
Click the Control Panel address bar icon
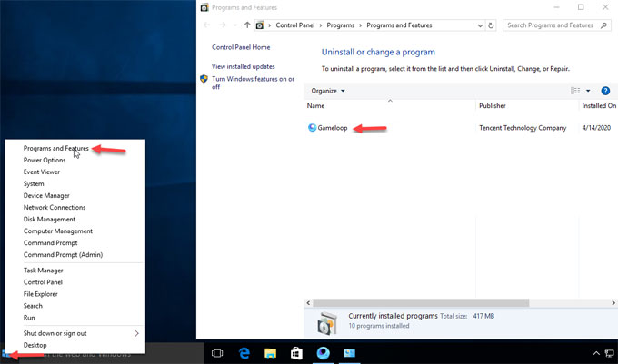click(x=260, y=25)
